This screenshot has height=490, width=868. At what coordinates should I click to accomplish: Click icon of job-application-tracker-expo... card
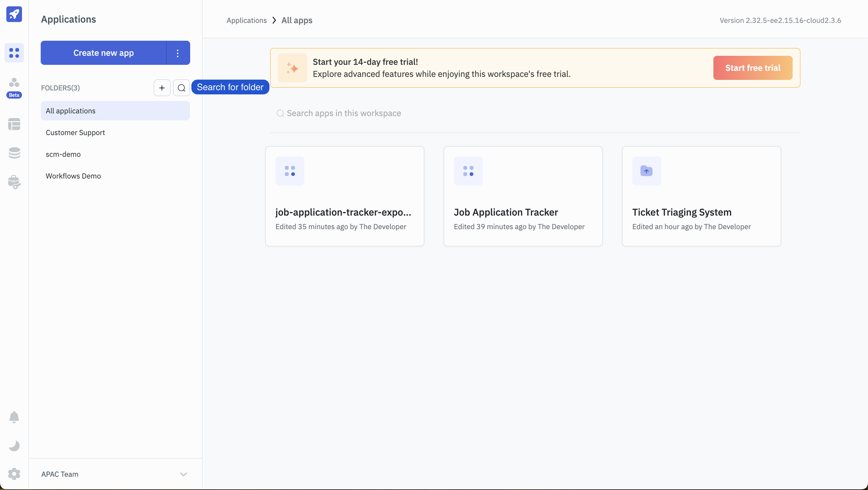click(x=290, y=171)
